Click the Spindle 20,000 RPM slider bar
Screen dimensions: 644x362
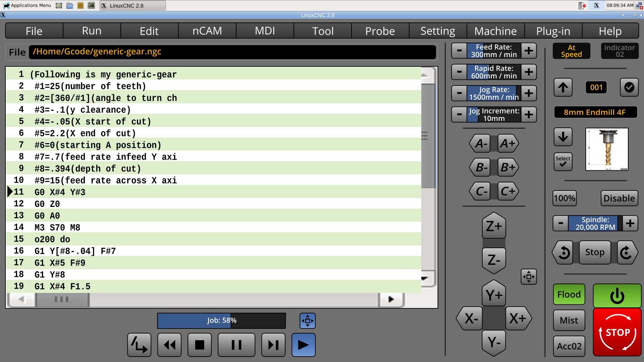tap(595, 223)
